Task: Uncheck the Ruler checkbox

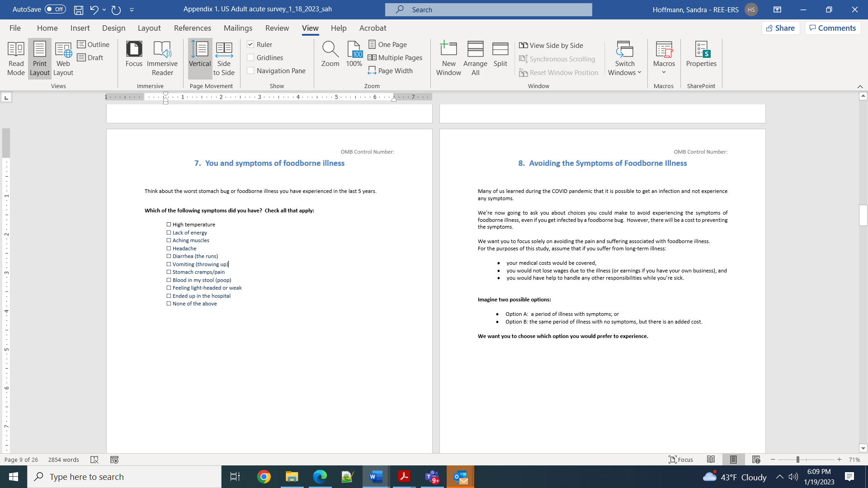Action: point(250,44)
